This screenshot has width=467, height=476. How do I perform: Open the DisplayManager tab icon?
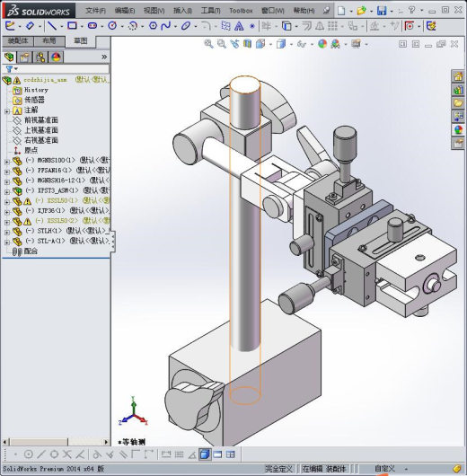[x=56, y=57]
